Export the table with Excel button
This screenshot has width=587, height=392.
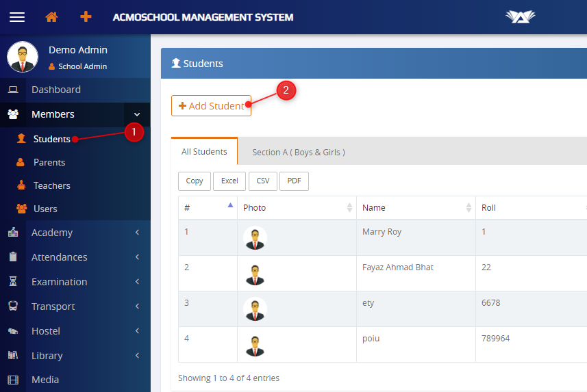[229, 181]
